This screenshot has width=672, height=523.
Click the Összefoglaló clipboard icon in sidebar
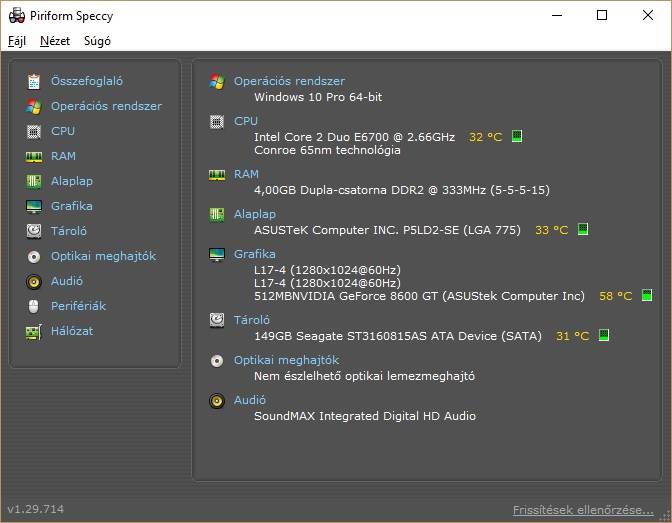(34, 81)
